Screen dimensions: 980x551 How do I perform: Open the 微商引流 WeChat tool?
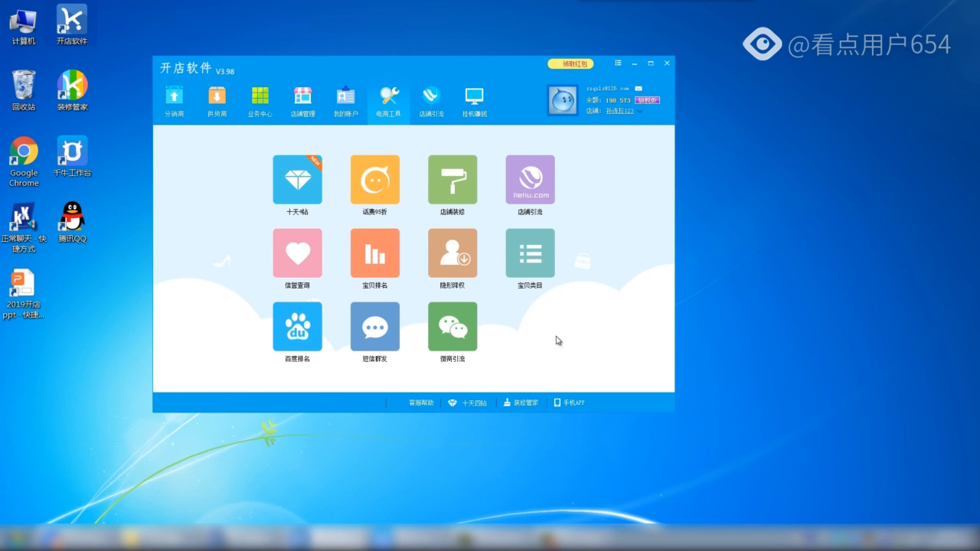452,327
